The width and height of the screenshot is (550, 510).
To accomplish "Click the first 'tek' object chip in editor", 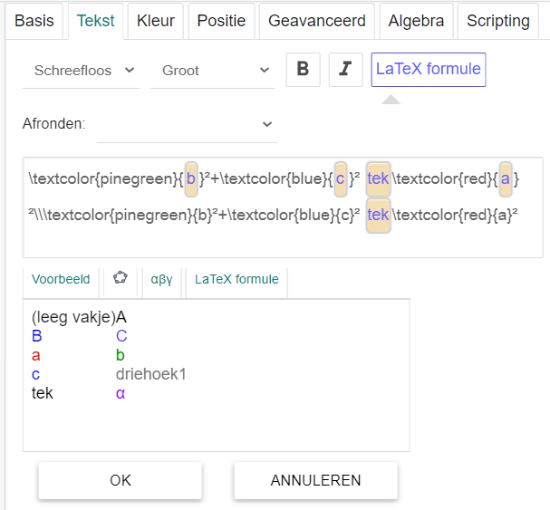I will 378,179.
